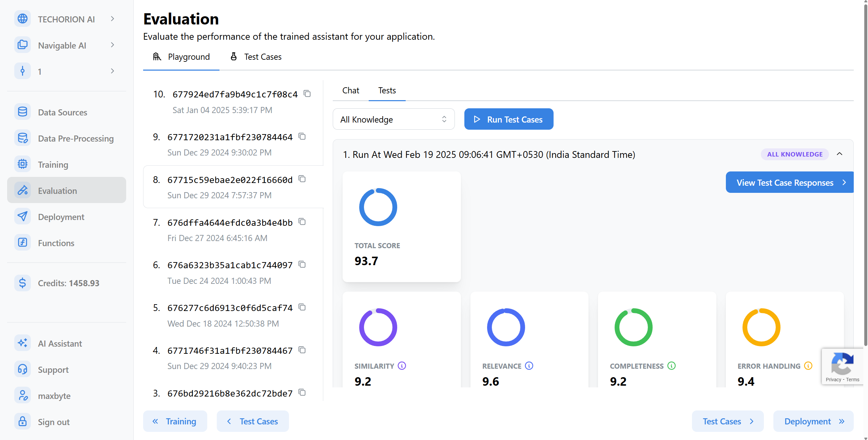Run Test Cases button
Image resolution: width=868 pixels, height=440 pixels.
coord(508,119)
